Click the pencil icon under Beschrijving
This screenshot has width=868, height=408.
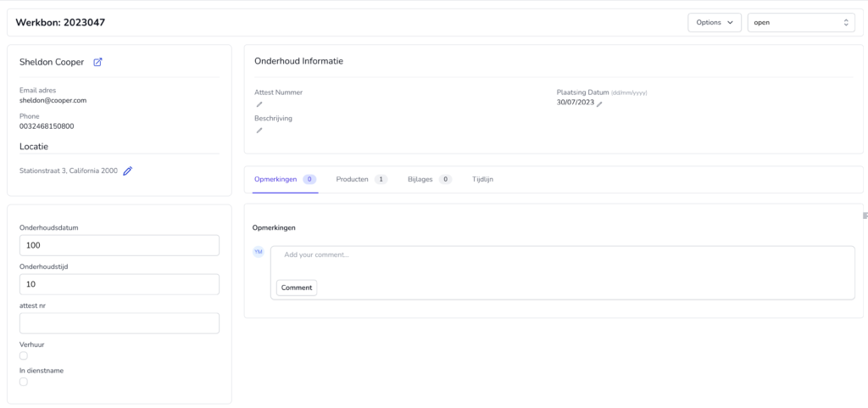[259, 131]
